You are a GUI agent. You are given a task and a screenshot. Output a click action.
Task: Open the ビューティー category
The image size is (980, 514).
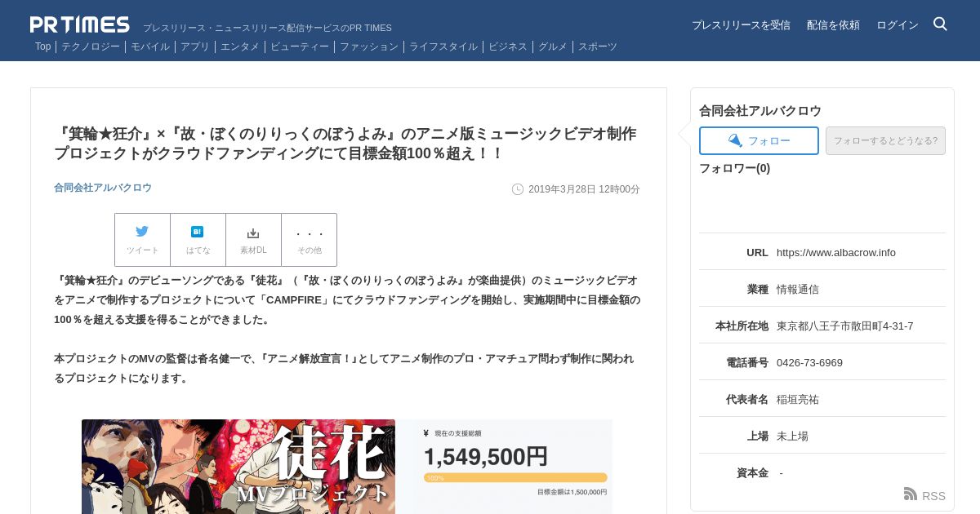point(300,47)
